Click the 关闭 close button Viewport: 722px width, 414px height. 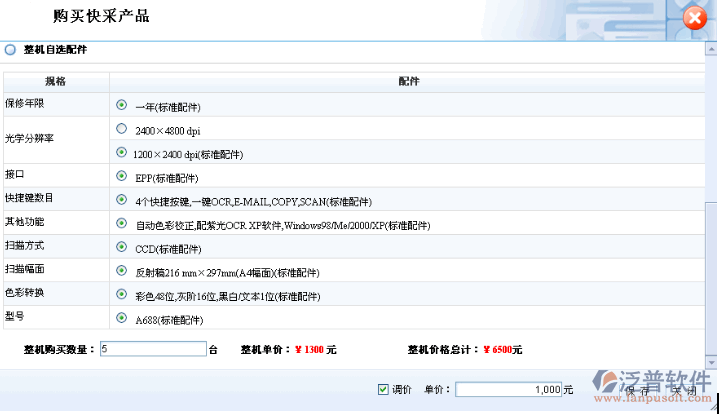[684, 390]
